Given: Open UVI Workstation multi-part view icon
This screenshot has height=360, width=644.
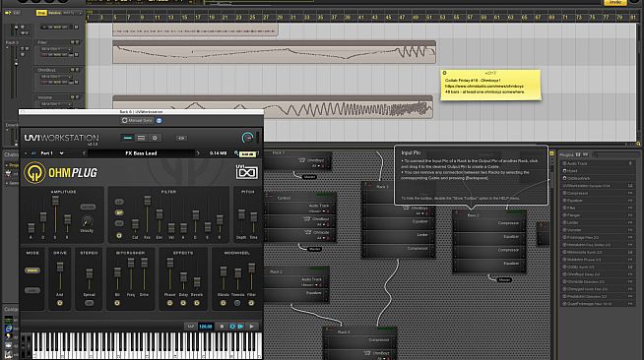Looking at the screenshot, I should [x=141, y=138].
